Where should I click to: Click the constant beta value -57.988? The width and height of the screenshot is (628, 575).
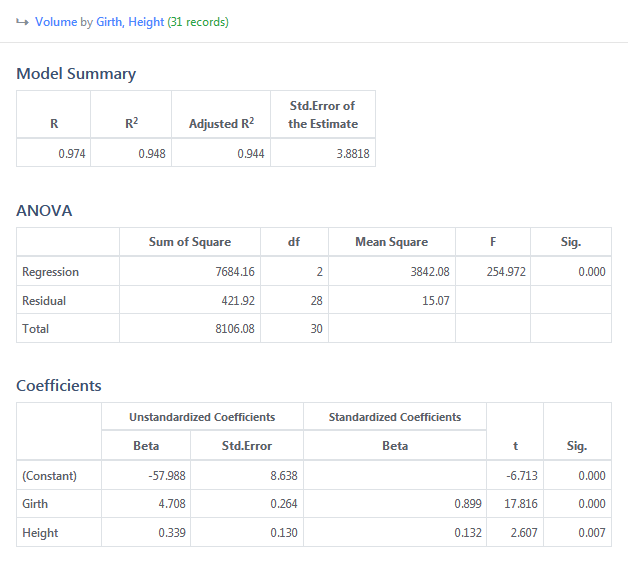tap(167, 476)
